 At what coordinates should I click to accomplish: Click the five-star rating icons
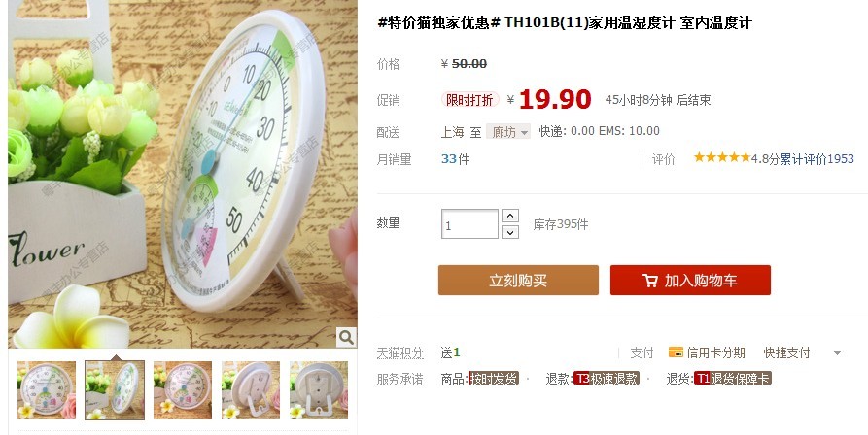pos(722,157)
